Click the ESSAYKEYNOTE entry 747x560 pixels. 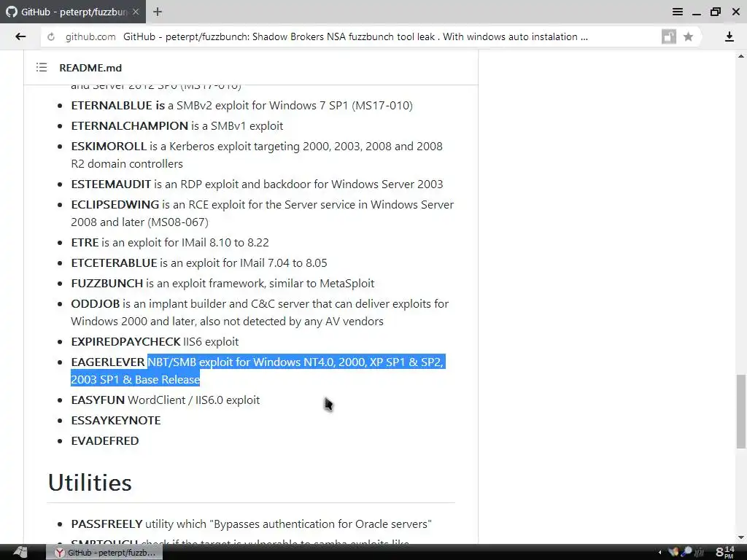click(116, 421)
